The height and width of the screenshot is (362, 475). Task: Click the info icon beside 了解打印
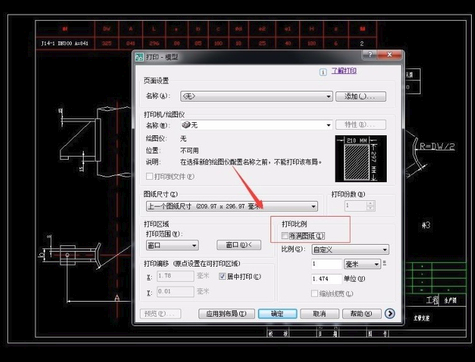pyautogui.click(x=323, y=72)
